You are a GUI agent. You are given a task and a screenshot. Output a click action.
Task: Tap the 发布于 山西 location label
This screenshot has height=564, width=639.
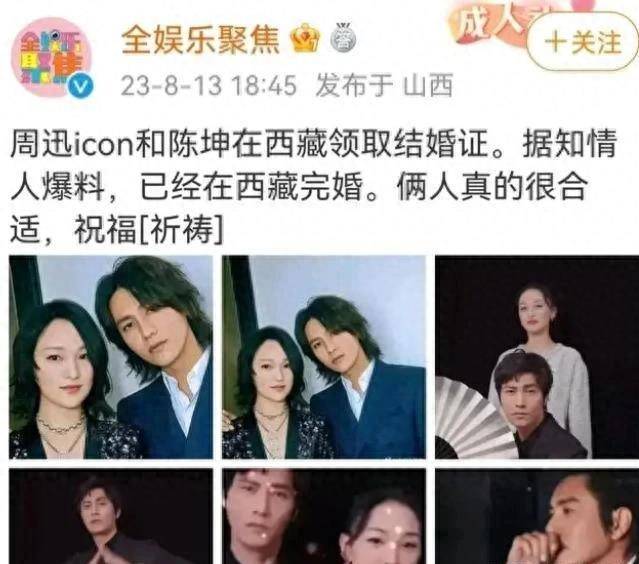pyautogui.click(x=384, y=86)
